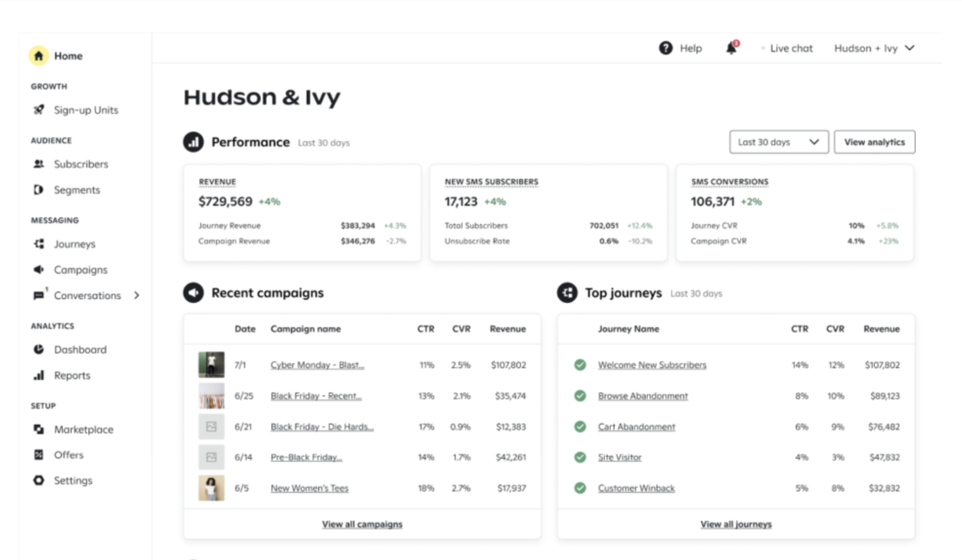
Task: Open the Reports bar chart icon
Action: click(39, 375)
